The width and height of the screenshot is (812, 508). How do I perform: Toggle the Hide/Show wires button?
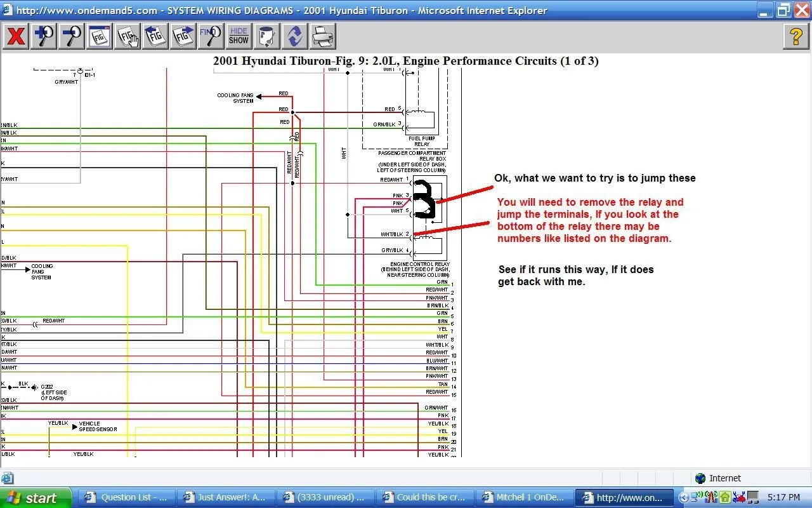[x=239, y=36]
